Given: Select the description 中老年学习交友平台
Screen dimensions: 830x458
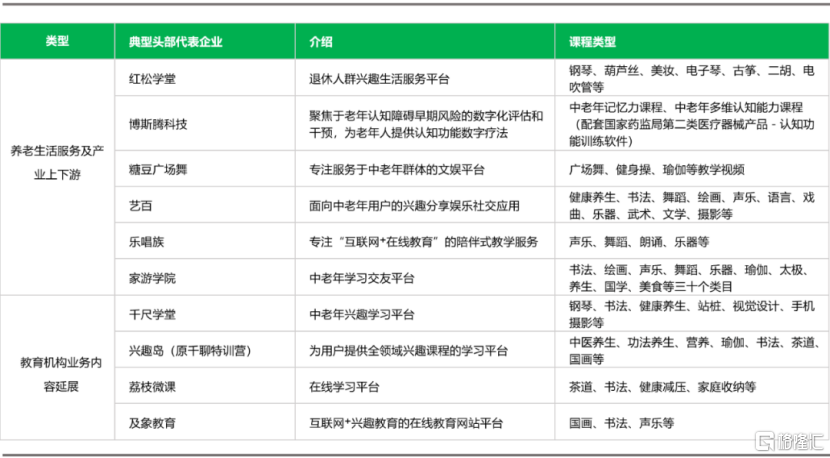Looking at the screenshot, I should (362, 278).
